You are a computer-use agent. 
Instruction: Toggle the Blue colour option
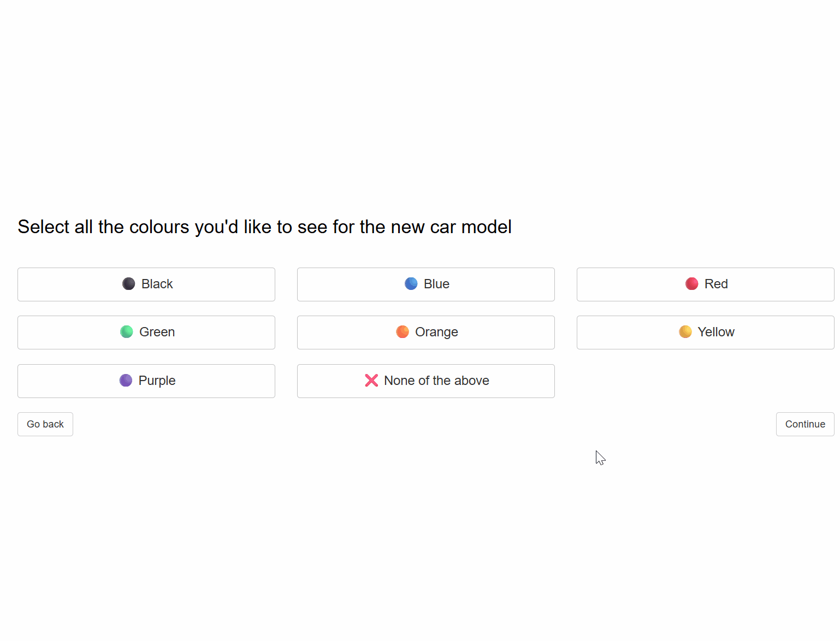[425, 284]
